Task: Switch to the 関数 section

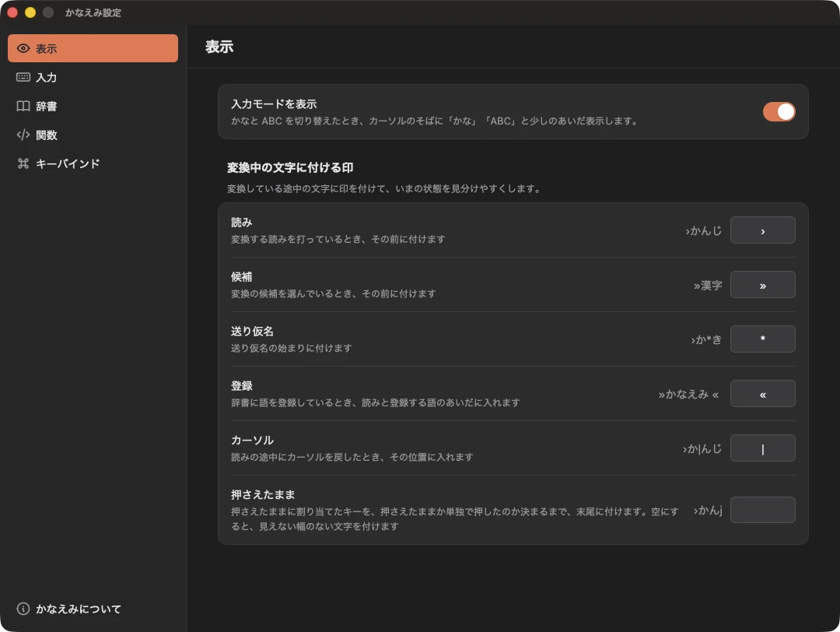Action: pyautogui.click(x=93, y=135)
